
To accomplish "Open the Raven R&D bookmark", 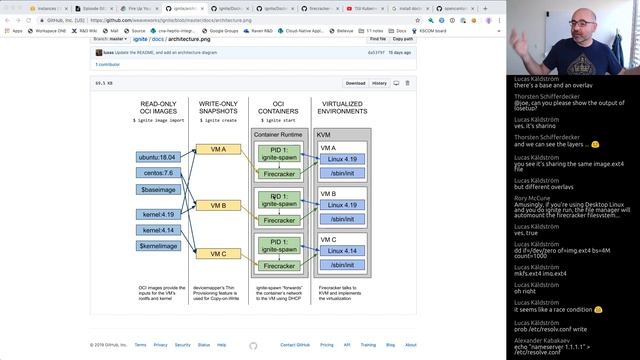I will (258, 31).
